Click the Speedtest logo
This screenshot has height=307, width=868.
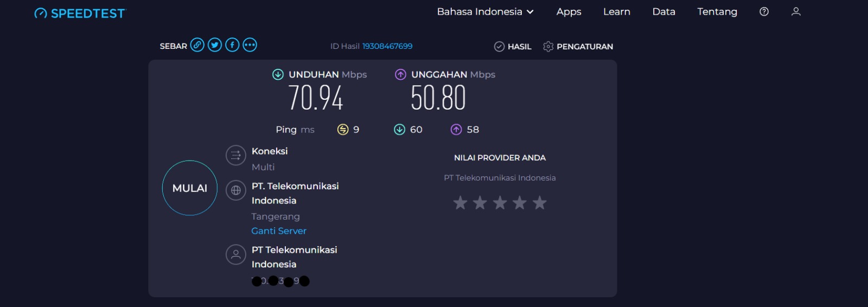(x=80, y=13)
